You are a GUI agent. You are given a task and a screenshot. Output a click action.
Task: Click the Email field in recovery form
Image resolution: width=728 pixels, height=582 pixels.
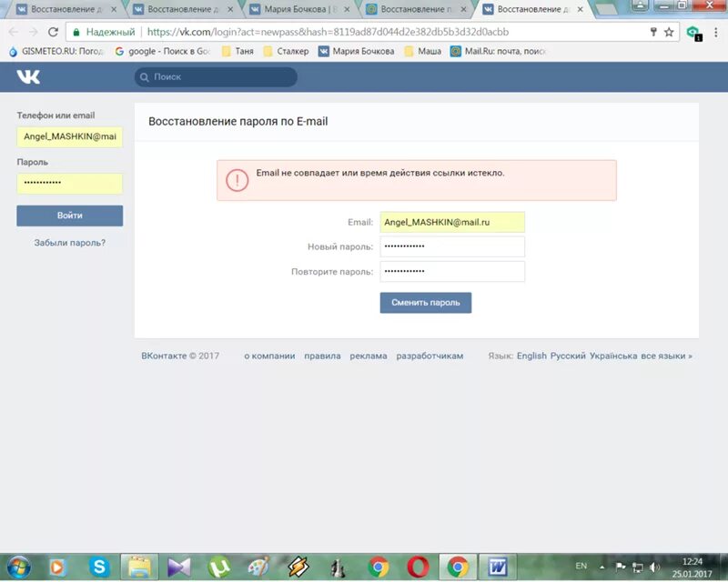click(452, 222)
